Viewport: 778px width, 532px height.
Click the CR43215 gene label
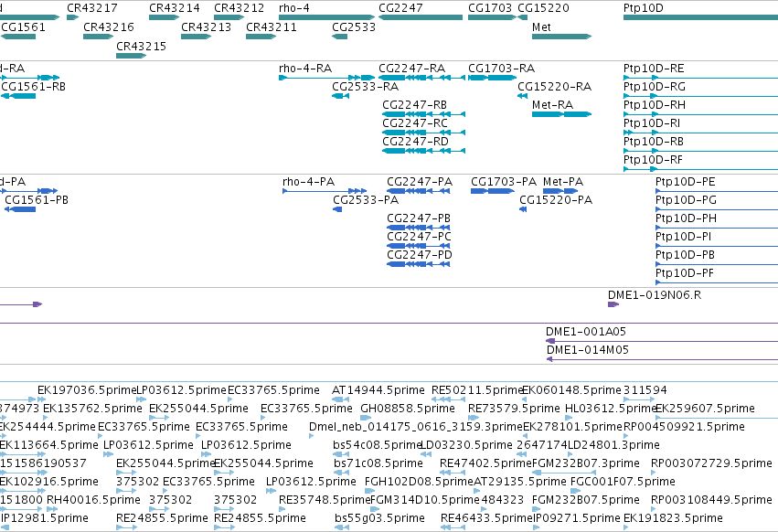(x=142, y=46)
